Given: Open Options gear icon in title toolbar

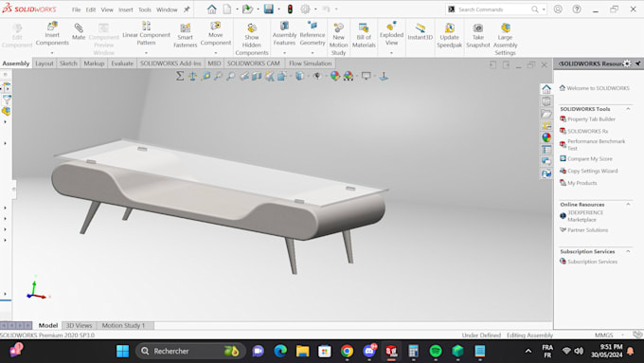Looking at the screenshot, I should click(x=305, y=9).
